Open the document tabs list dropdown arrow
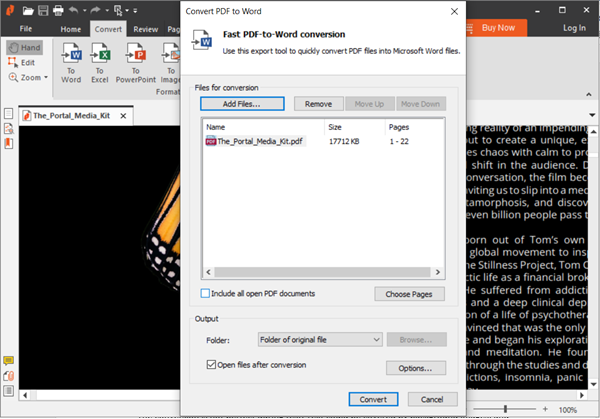The image size is (600, 419). 592,115
